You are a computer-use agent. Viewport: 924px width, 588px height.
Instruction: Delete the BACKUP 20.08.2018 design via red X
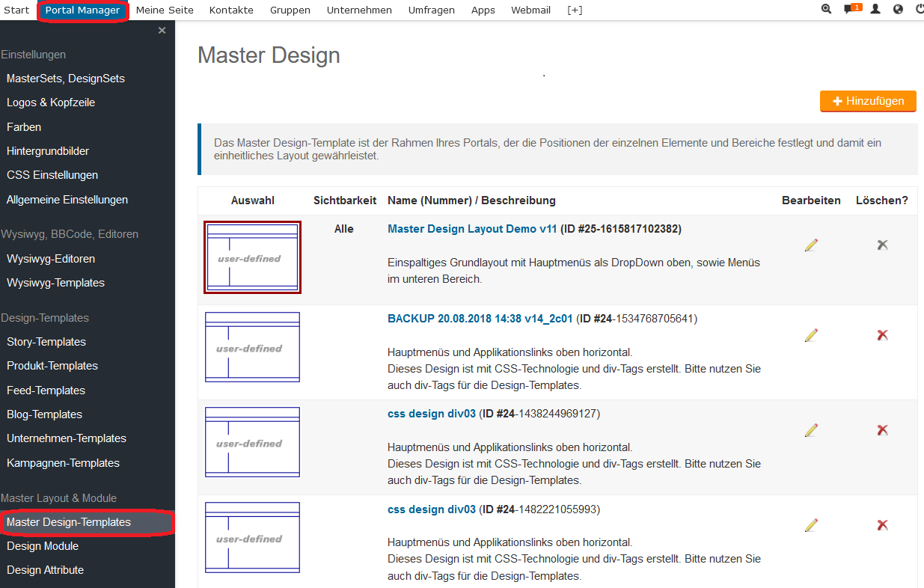(882, 335)
